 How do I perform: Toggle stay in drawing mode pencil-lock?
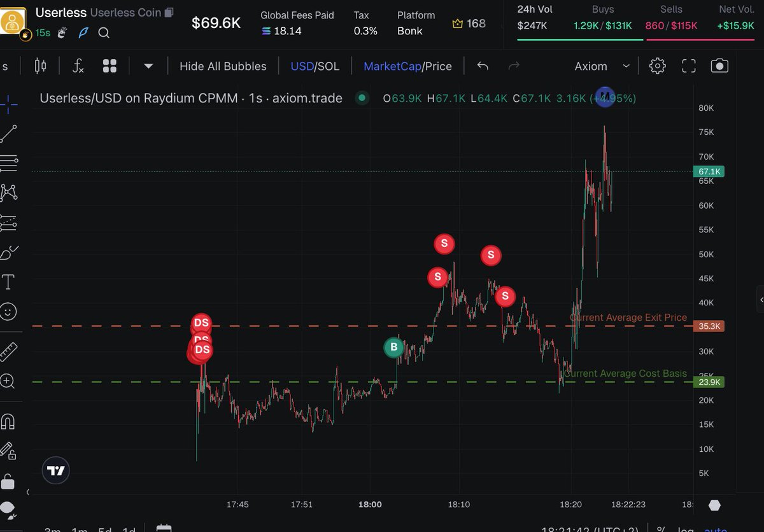[x=8, y=451]
